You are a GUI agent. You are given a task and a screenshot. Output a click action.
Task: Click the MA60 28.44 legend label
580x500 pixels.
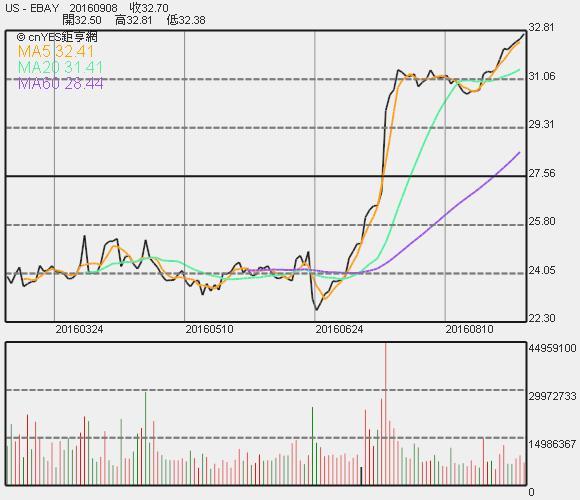[x=60, y=84]
